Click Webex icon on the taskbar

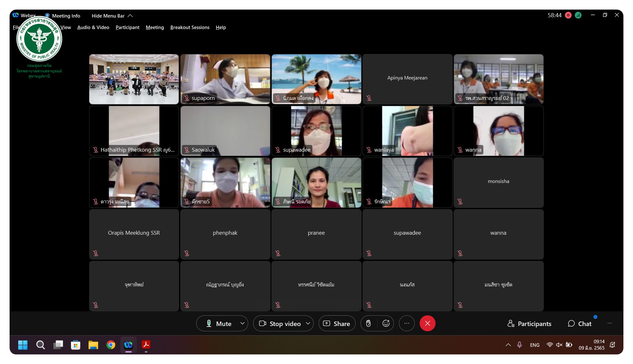pyautogui.click(x=128, y=345)
